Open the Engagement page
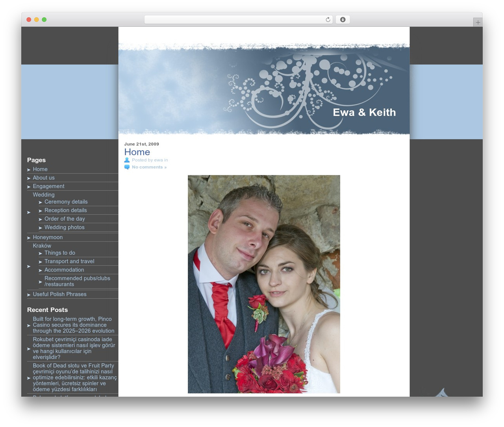 click(x=48, y=186)
